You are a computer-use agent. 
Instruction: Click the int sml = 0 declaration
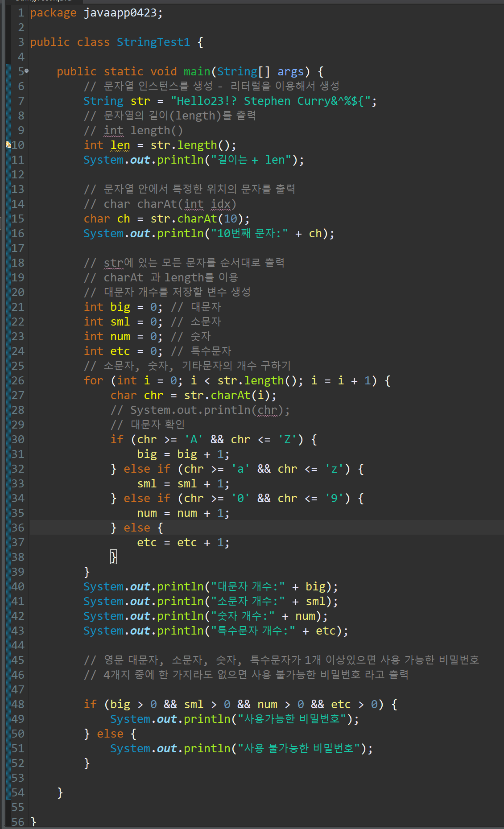point(123,322)
